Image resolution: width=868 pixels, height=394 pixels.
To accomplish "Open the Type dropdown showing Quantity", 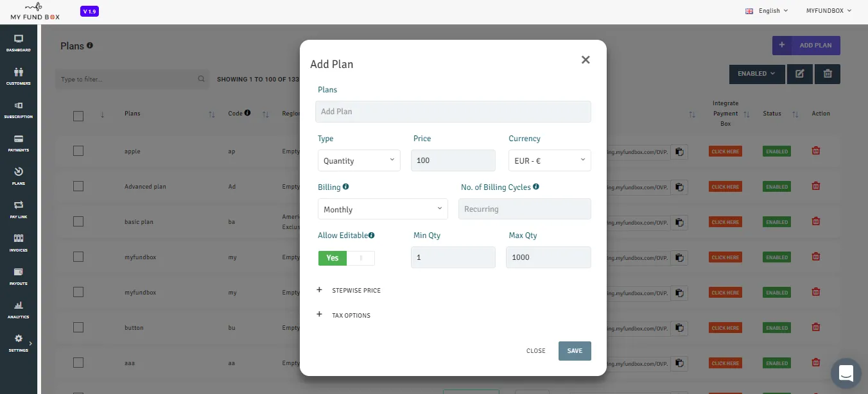I will [x=359, y=160].
